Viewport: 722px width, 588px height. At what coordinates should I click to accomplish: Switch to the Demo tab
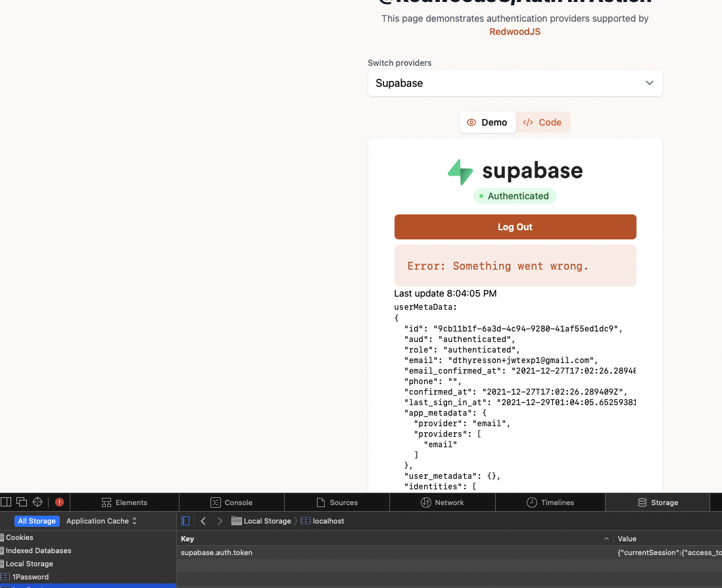[488, 122]
